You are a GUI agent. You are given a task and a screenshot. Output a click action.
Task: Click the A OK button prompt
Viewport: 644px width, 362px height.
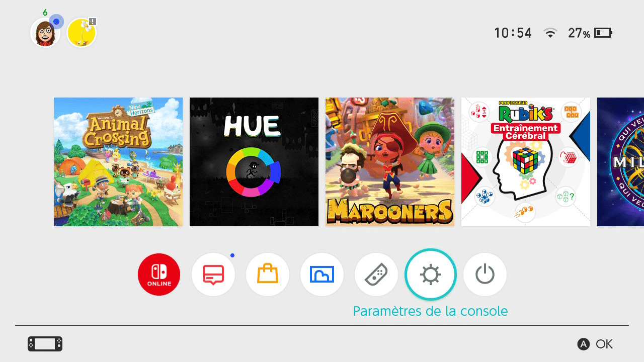coord(595,344)
